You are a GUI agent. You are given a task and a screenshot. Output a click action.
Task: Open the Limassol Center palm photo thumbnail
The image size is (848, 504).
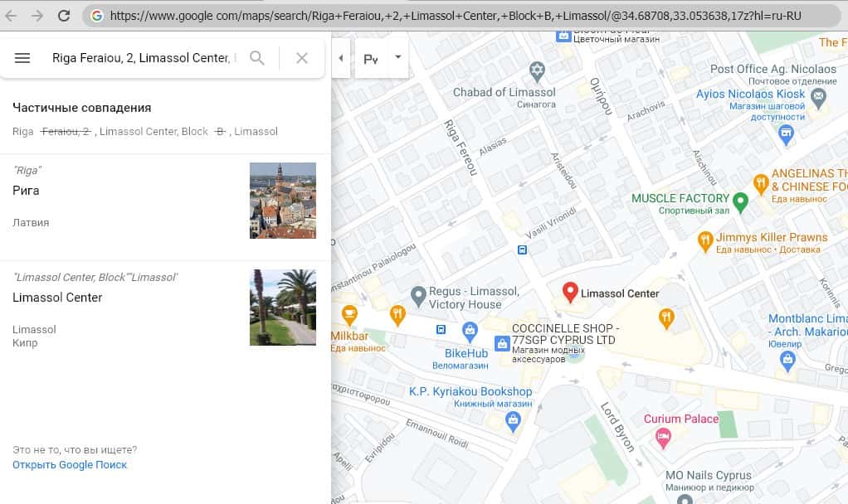[283, 308]
